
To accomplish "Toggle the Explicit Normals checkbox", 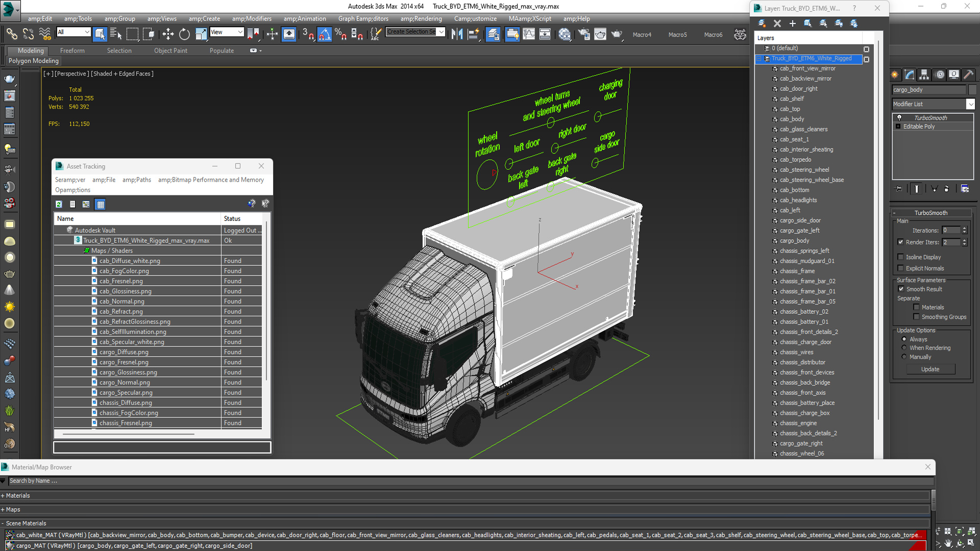I will coord(901,268).
